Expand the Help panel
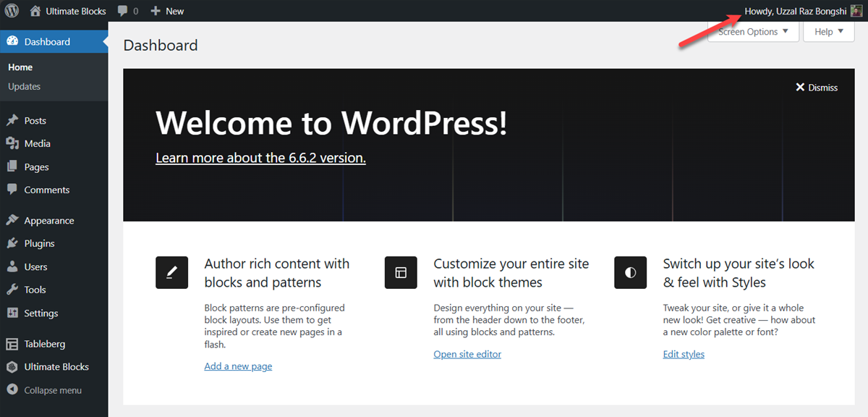This screenshot has width=868, height=417. pyautogui.click(x=828, y=31)
